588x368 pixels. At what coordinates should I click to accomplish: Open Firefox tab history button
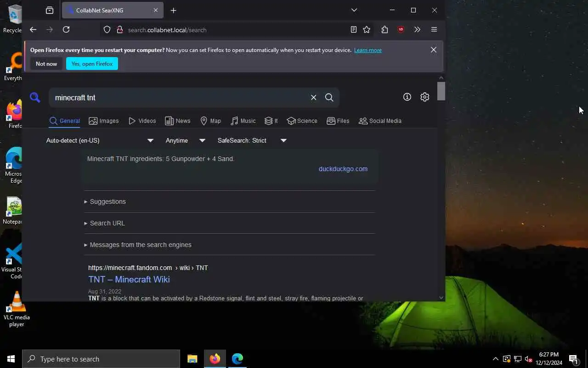50,10
